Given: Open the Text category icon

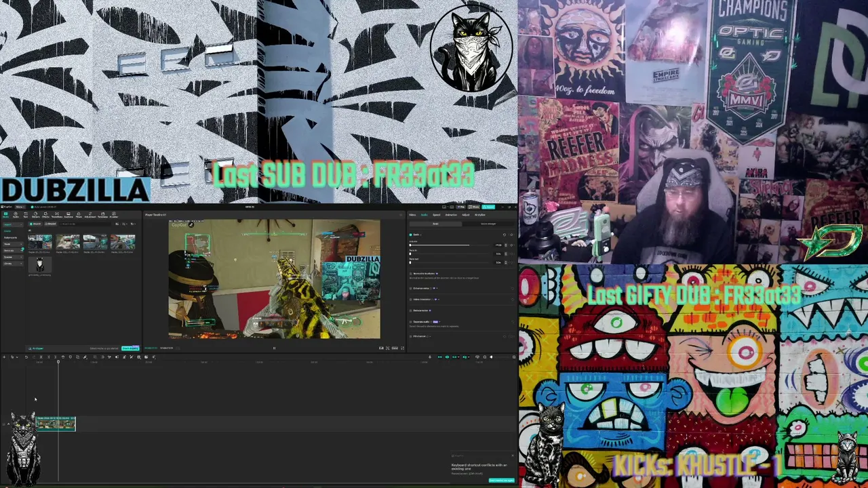Looking at the screenshot, I should [25, 216].
